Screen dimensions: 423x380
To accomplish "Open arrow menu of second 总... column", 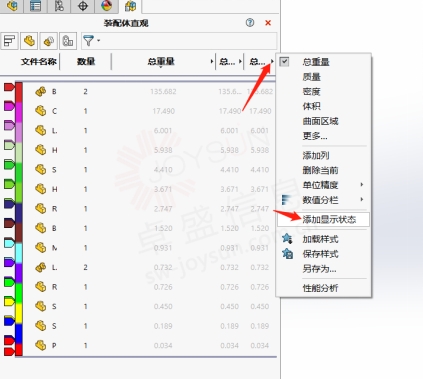I will coord(240,62).
